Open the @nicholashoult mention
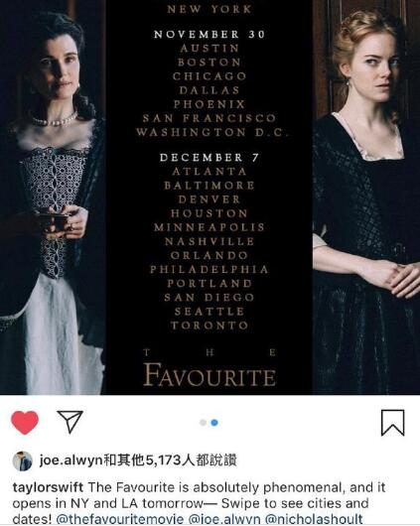 point(314,519)
